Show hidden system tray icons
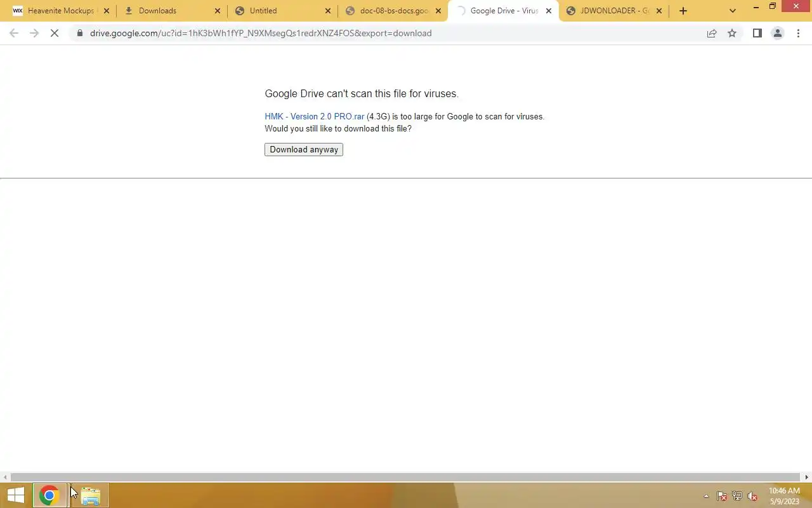This screenshot has width=812, height=508. coord(706,496)
